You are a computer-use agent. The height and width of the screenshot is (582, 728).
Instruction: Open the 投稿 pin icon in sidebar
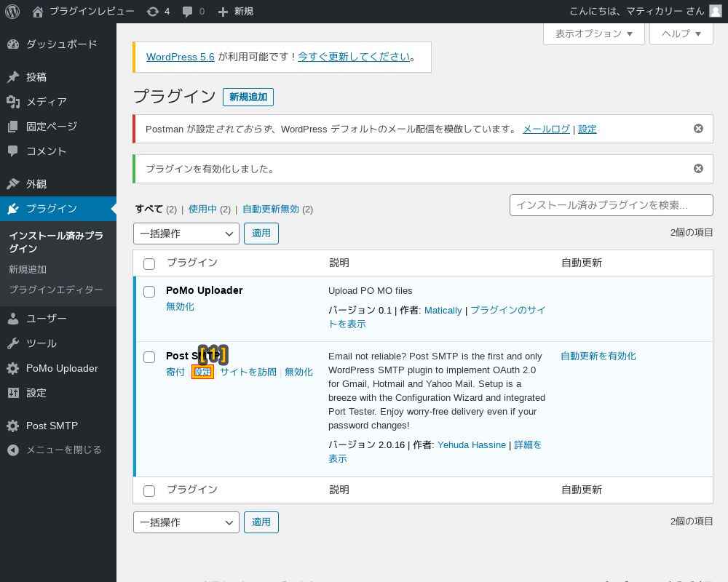point(13,76)
